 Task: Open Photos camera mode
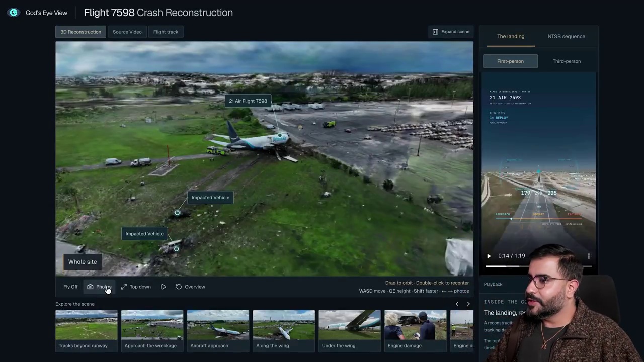99,287
